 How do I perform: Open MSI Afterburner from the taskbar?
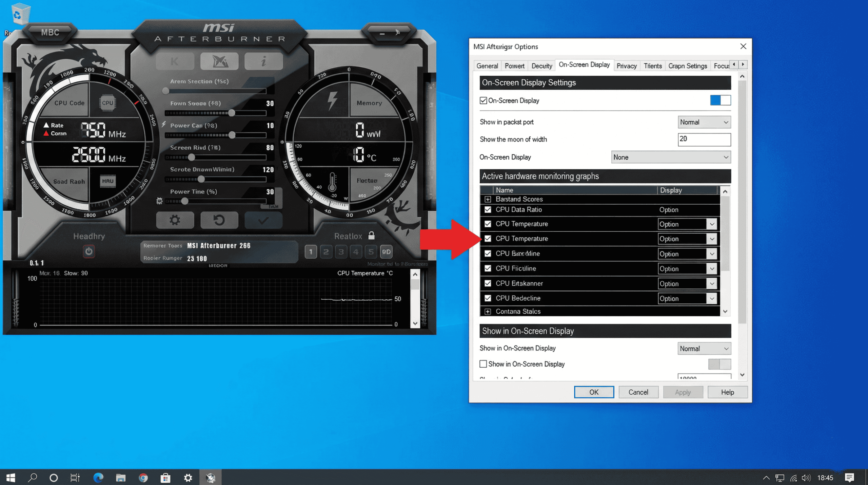(x=211, y=478)
